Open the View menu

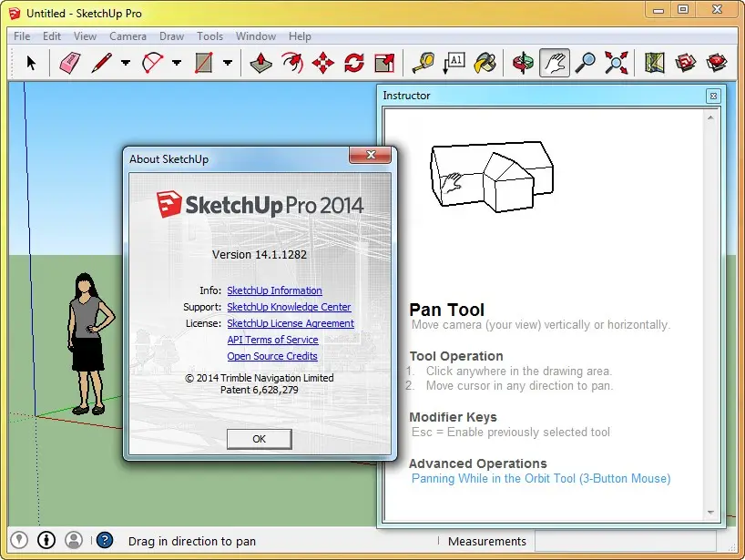[85, 36]
